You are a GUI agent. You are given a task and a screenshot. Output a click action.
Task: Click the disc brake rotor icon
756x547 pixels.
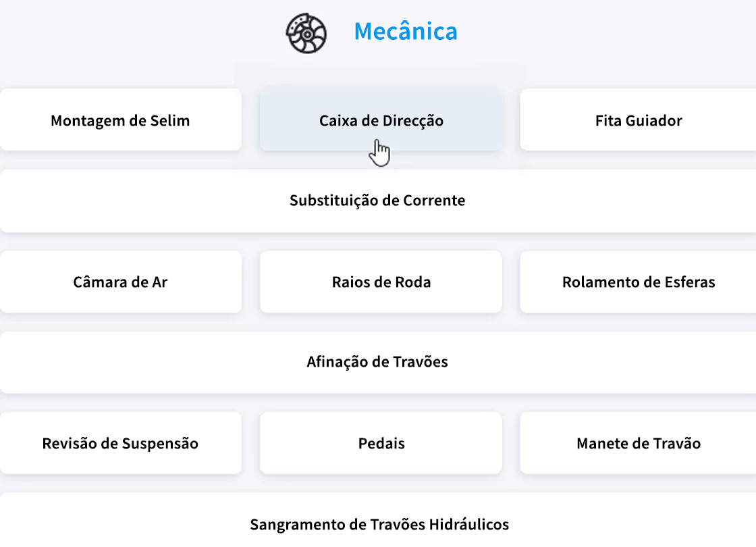(x=306, y=32)
